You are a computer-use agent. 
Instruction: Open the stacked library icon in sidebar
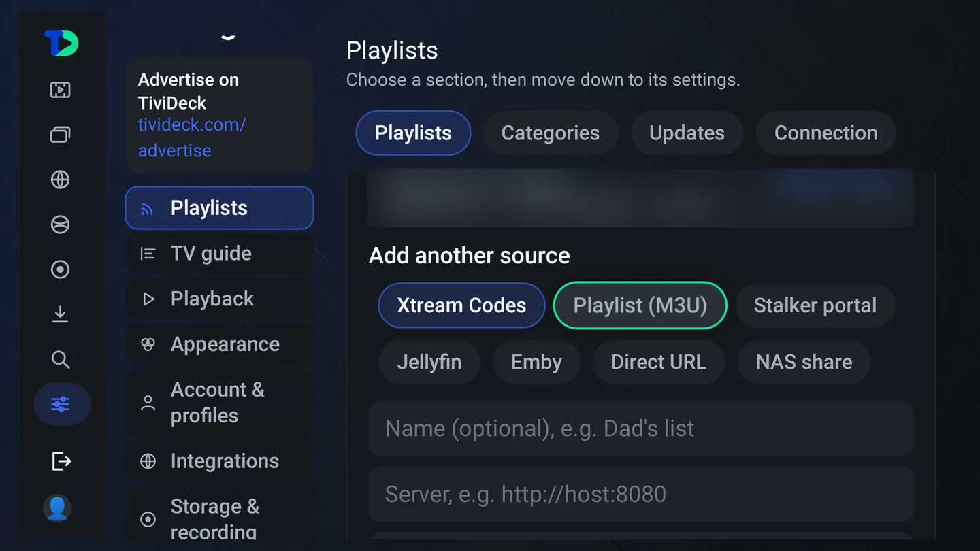click(x=61, y=135)
